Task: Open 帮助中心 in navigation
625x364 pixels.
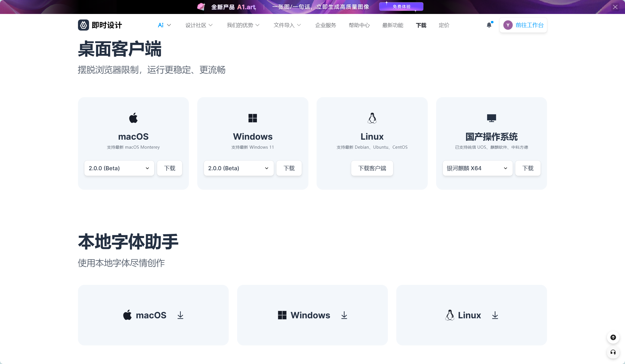Action: coord(359,25)
